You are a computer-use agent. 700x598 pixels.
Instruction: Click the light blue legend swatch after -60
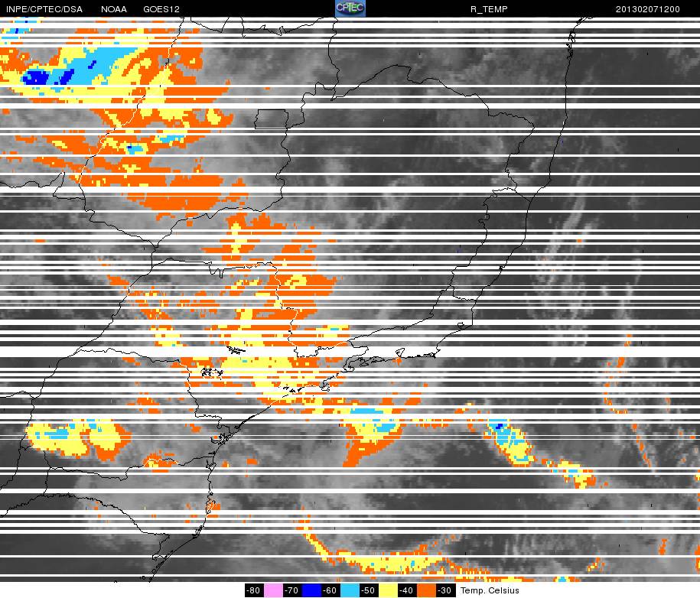tap(350, 590)
